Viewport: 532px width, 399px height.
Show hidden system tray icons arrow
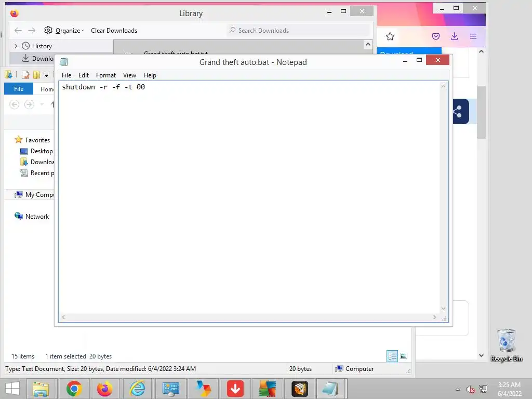pyautogui.click(x=458, y=389)
